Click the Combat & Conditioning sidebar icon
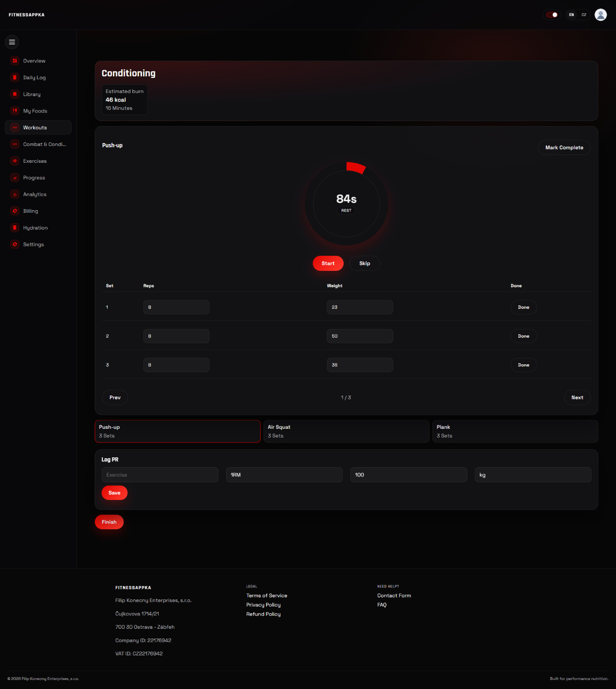The image size is (616, 689). coord(15,144)
